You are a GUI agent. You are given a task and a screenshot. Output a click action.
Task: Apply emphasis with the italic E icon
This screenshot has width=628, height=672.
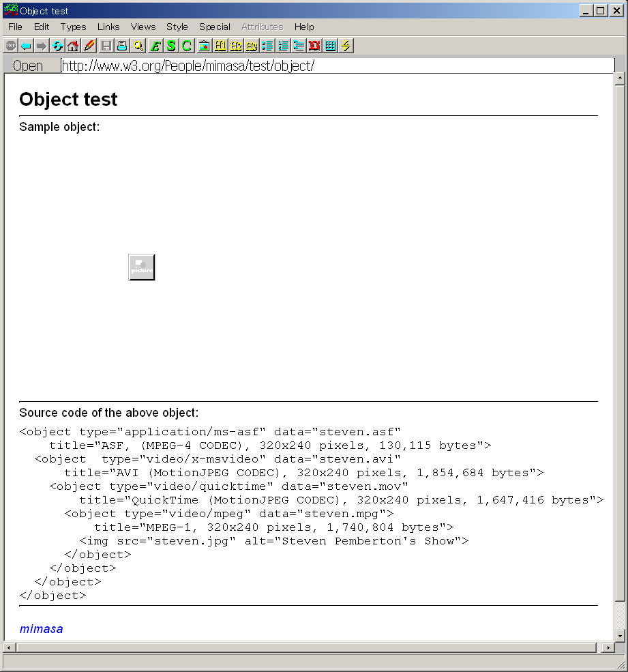point(155,46)
